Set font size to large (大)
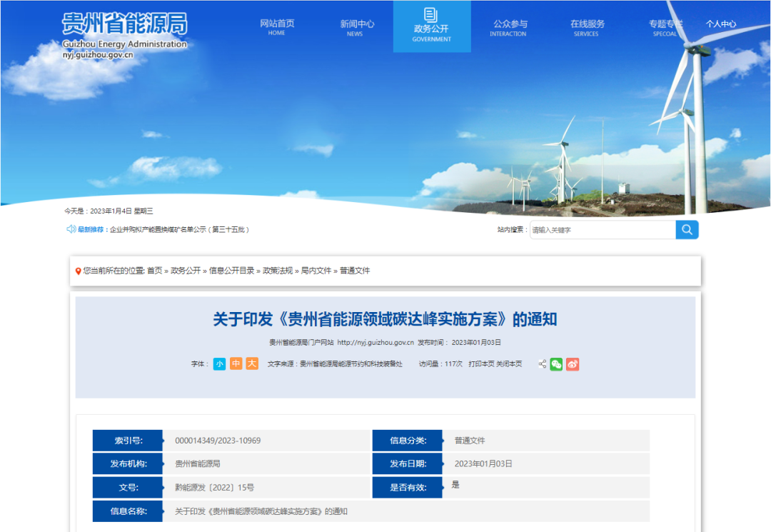Image resolution: width=771 pixels, height=532 pixels. click(x=252, y=364)
